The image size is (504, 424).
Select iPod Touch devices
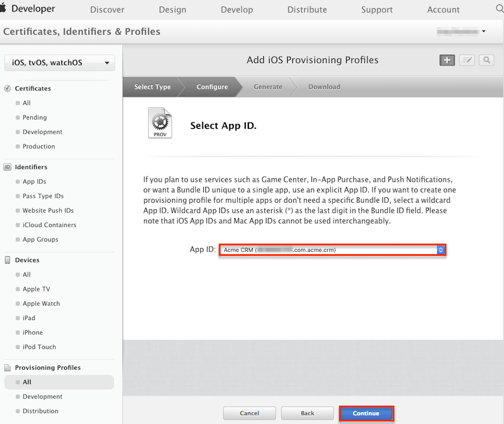pyautogui.click(x=39, y=347)
